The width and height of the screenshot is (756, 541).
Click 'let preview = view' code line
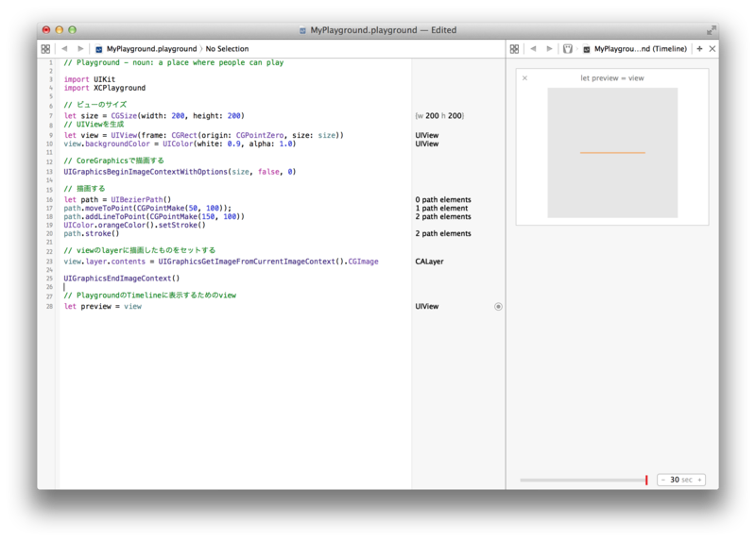click(x=103, y=307)
